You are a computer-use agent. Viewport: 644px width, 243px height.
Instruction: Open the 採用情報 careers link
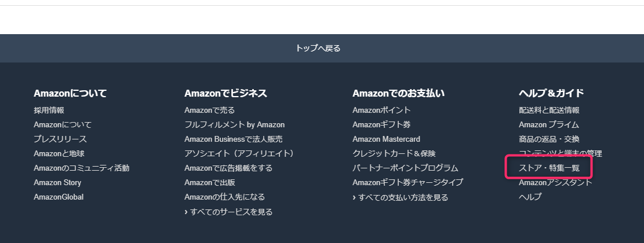49,110
